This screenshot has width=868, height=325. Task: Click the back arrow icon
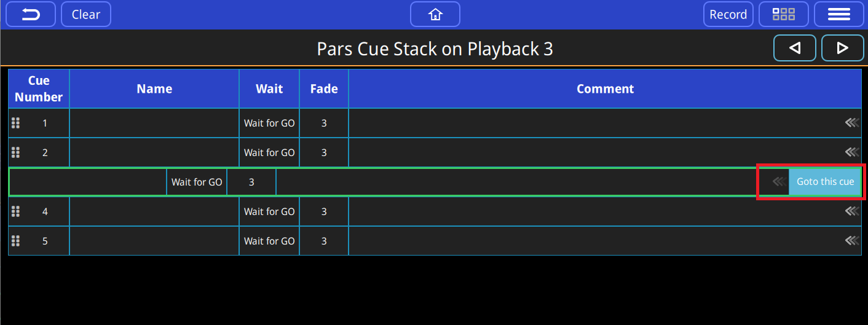[x=31, y=14]
